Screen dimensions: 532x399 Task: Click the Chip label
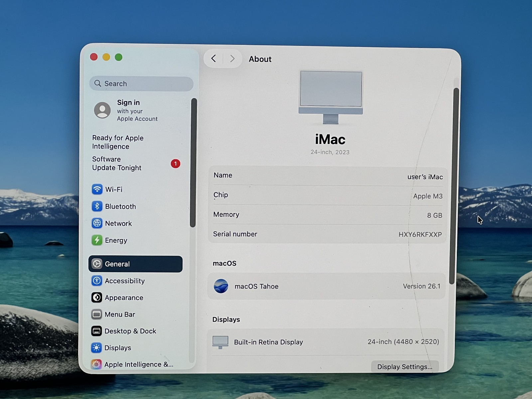pyautogui.click(x=221, y=195)
